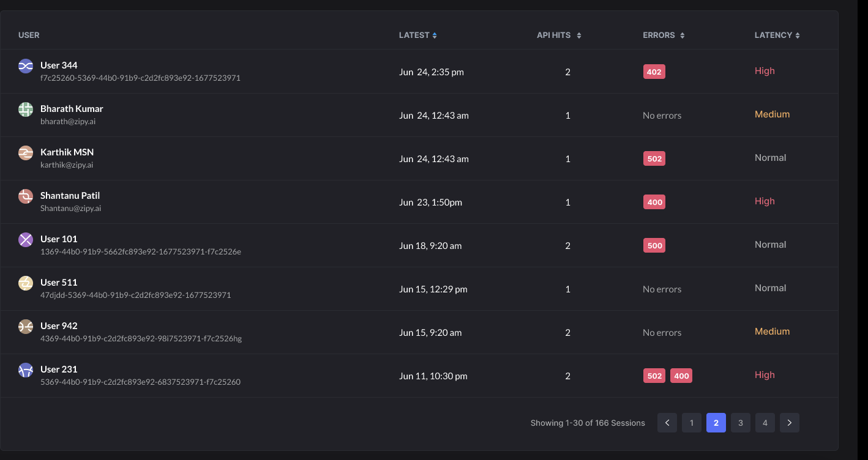Click User 101's purple avatar icon
The image size is (868, 460).
[25, 240]
